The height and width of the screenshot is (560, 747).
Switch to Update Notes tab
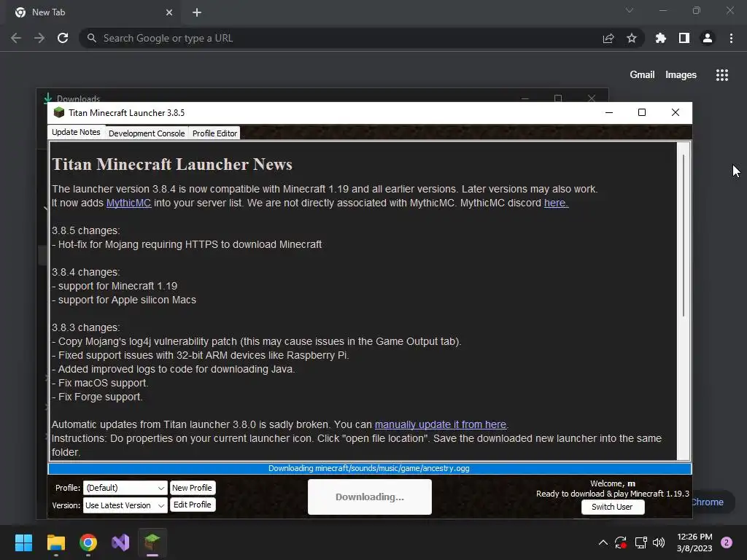[76, 132]
